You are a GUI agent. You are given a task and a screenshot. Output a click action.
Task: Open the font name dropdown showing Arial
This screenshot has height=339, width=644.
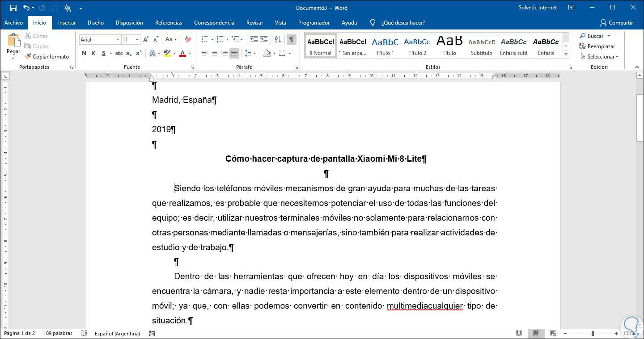click(118, 40)
